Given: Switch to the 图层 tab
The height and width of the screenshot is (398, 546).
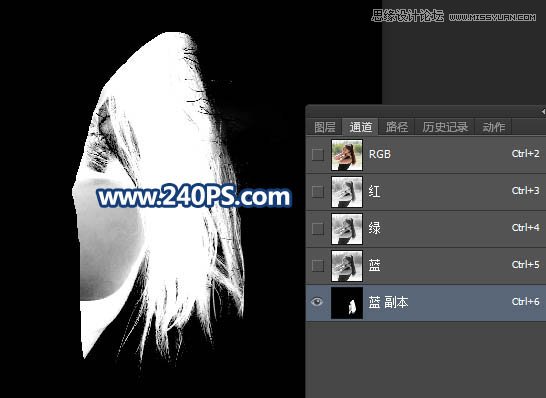Looking at the screenshot, I should tap(325, 127).
